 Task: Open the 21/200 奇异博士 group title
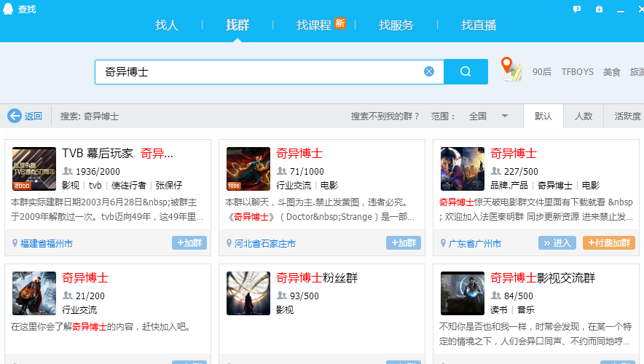point(85,278)
